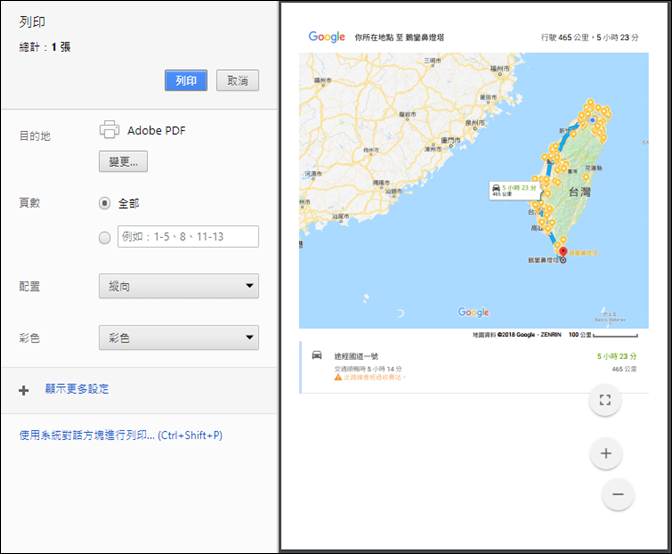This screenshot has width=672, height=554.
Task: Zoom out the print preview with minus button
Action: (x=618, y=494)
